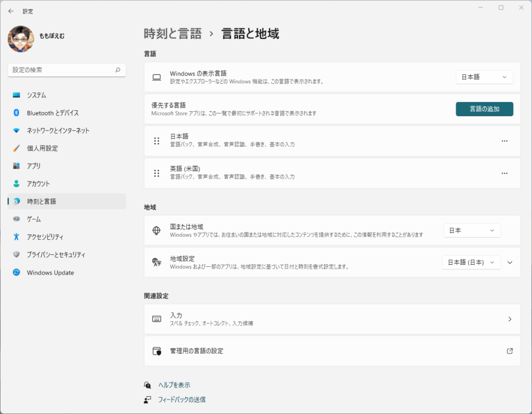This screenshot has width=532, height=414.
Task: Click the search magnifier icon
Action: (x=118, y=70)
